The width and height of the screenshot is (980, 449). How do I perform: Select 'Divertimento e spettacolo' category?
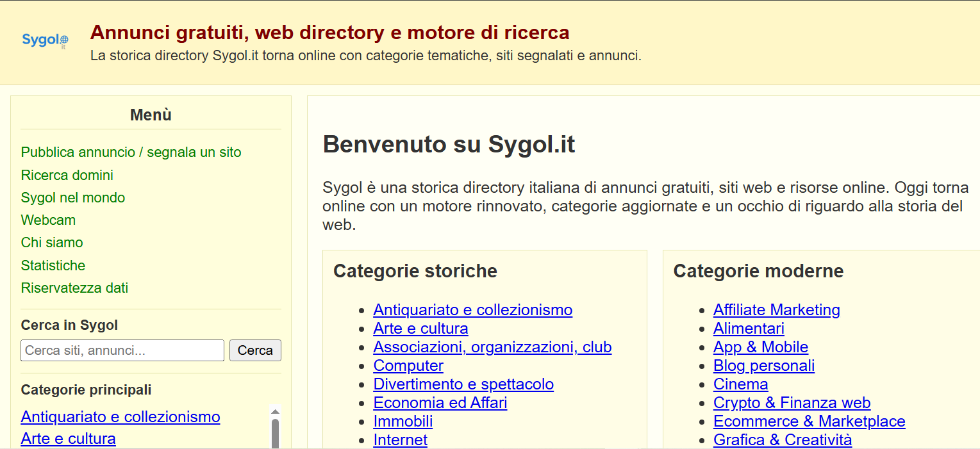[x=463, y=384]
